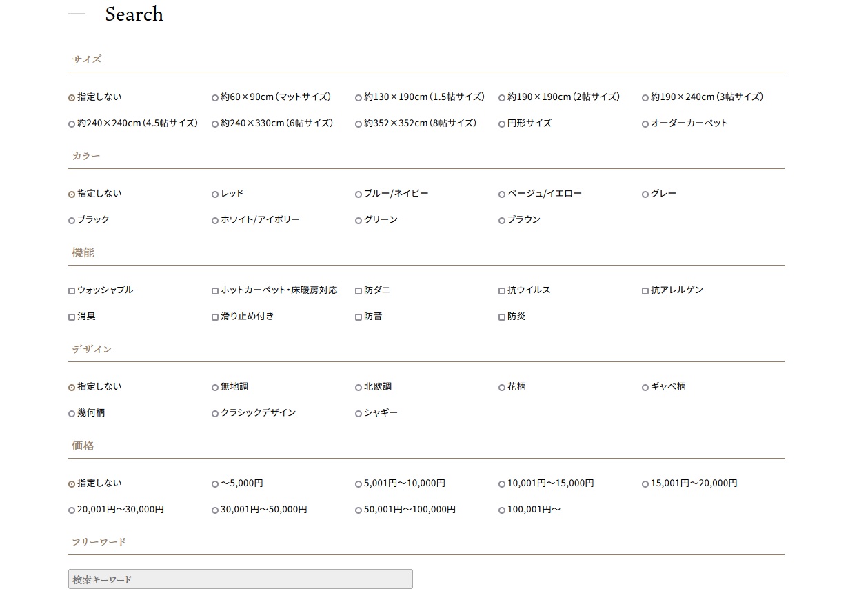Select シャギー design option
868x600 pixels.
coord(359,414)
